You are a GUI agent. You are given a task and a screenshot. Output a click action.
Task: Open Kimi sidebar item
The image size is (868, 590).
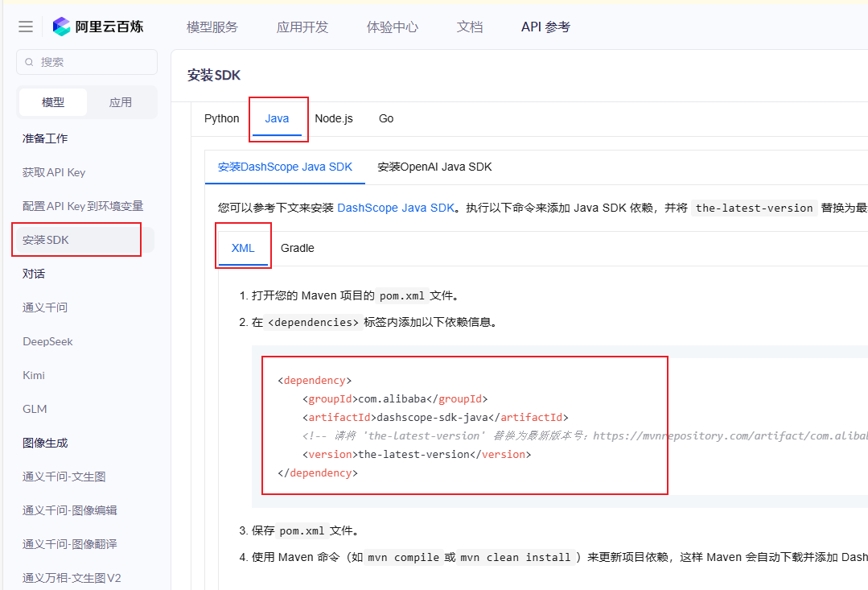[x=34, y=375]
